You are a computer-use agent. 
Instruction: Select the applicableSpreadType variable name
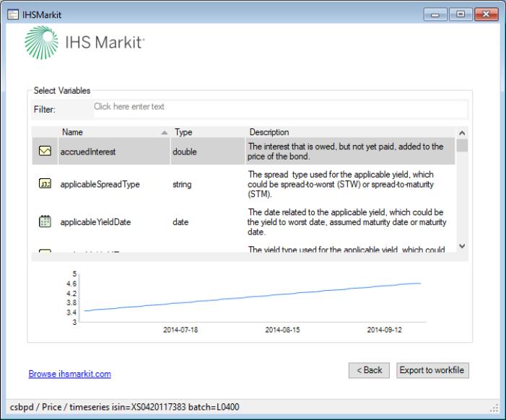[100, 184]
